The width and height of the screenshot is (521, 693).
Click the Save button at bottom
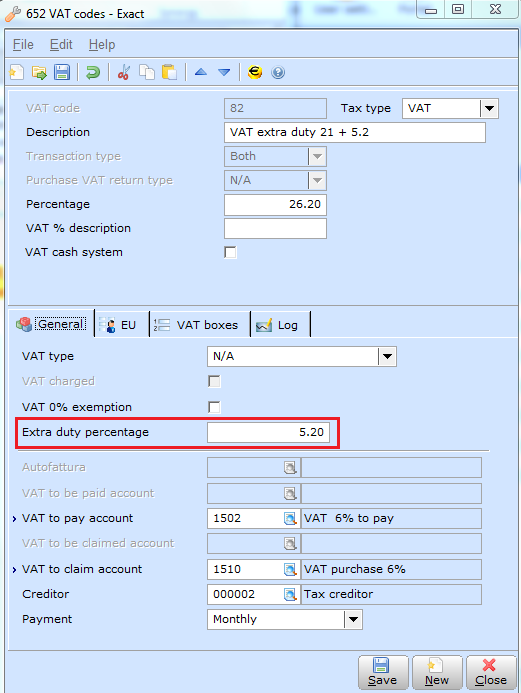(383, 673)
